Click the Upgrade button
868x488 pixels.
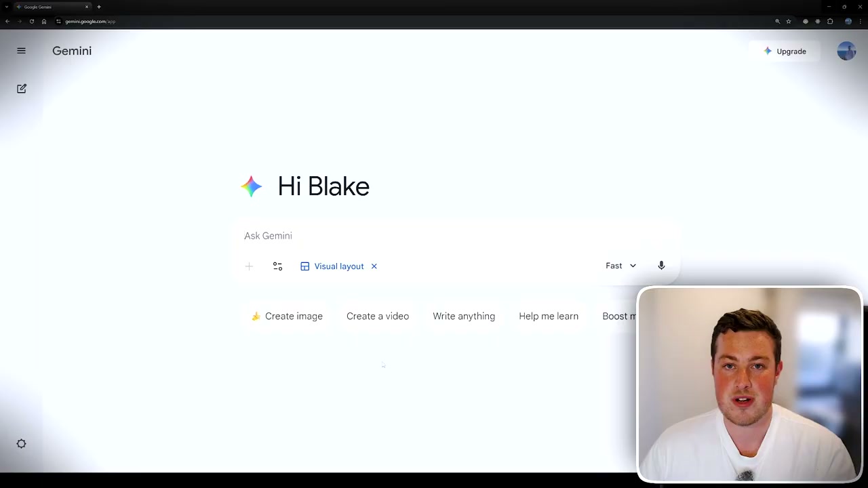785,52
